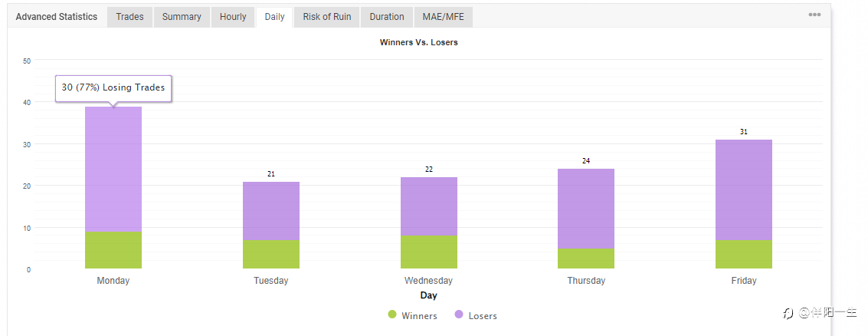
Task: Switch to the Trades tab
Action: [x=129, y=17]
